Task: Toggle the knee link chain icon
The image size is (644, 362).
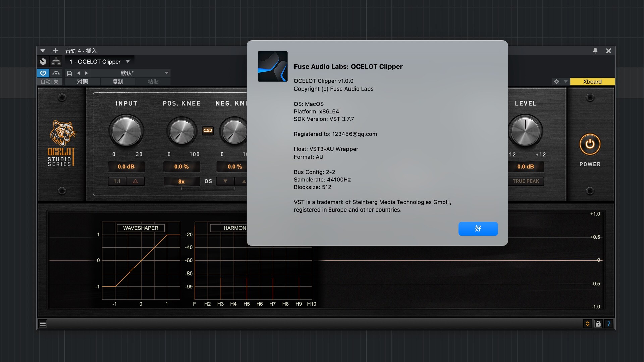Action: (x=208, y=130)
